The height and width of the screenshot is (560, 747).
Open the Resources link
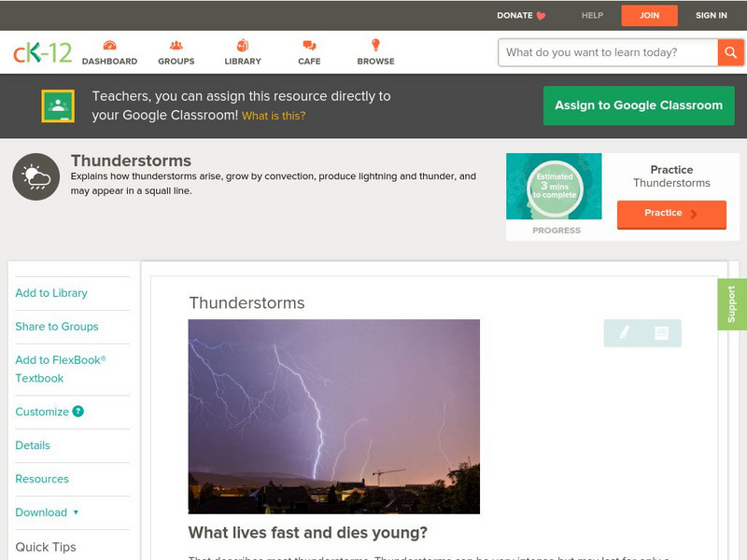(42, 479)
